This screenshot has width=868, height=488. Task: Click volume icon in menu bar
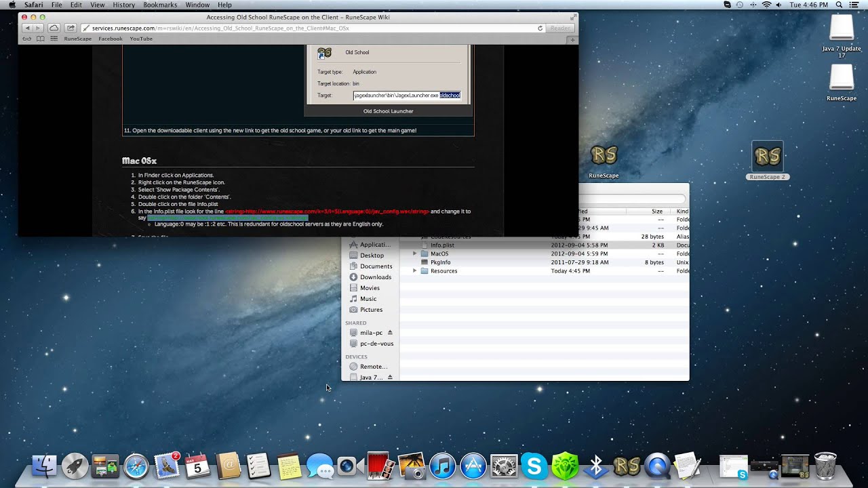(x=781, y=5)
